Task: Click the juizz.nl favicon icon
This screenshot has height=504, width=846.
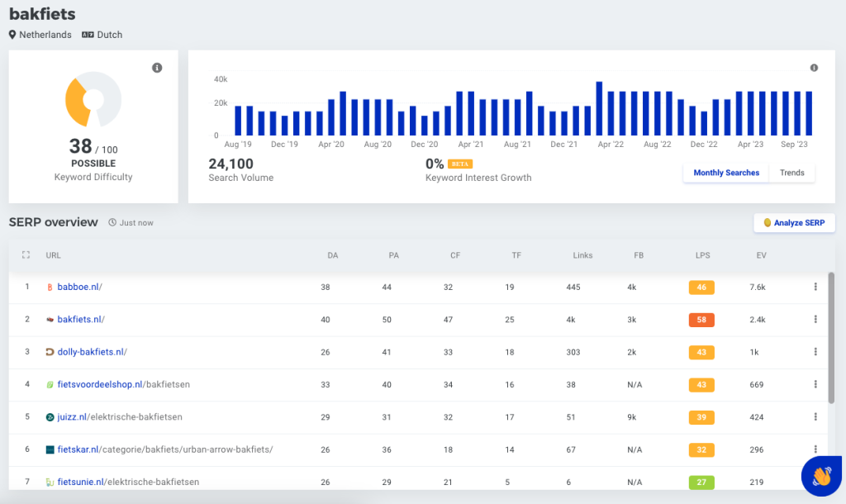Action: pos(50,417)
